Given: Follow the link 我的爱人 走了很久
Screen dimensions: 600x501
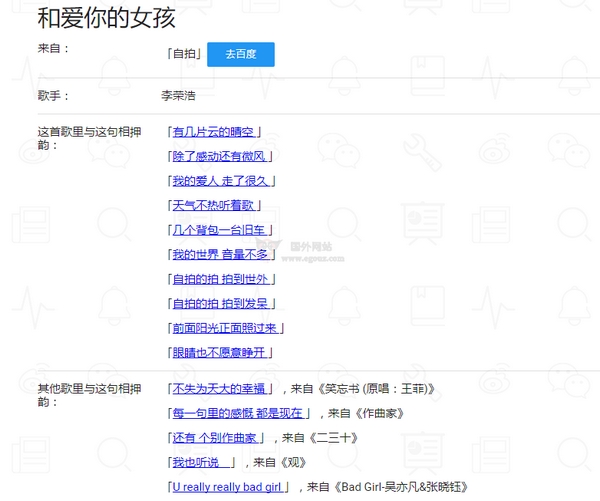Looking at the screenshot, I should pyautogui.click(x=221, y=181).
